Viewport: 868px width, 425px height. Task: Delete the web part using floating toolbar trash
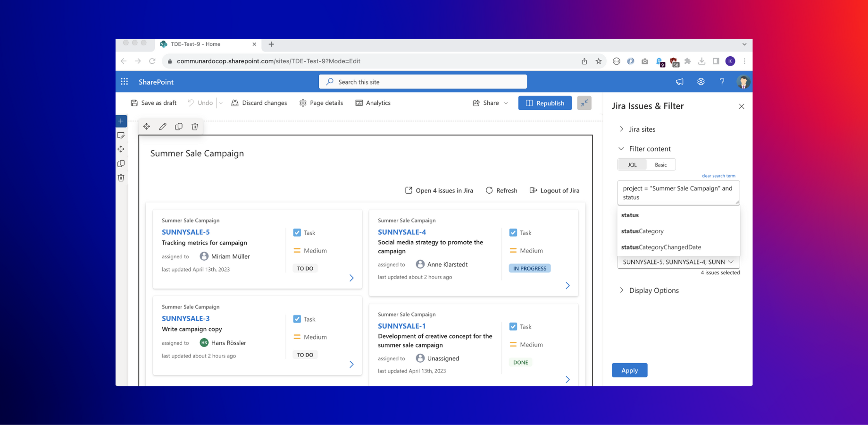tap(195, 127)
